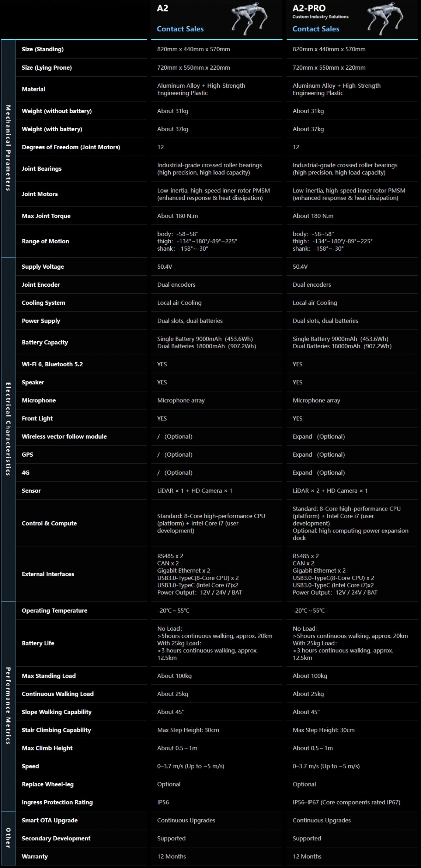Click the Warranty row label
The image size is (421, 868).
coord(35,856)
